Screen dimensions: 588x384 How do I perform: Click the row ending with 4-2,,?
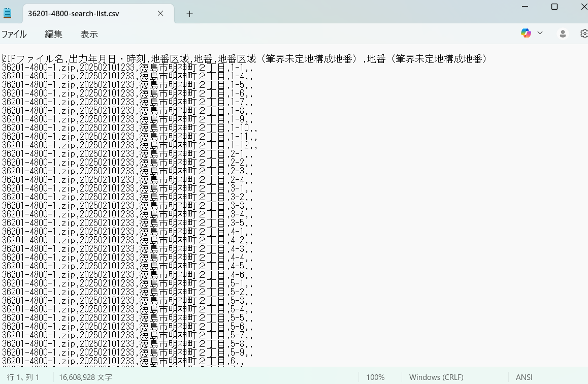(x=127, y=240)
